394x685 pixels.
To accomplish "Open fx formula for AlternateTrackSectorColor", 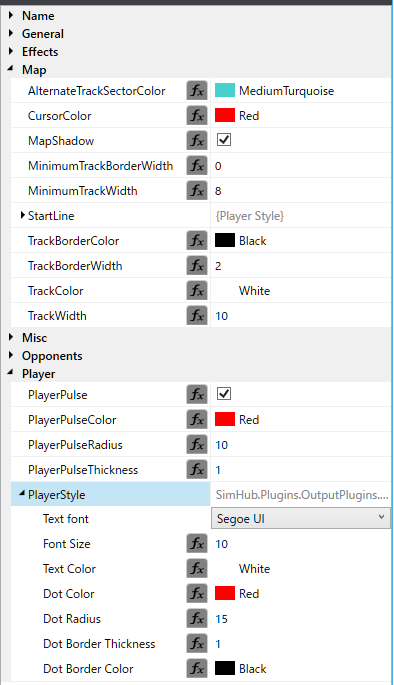I will pyautogui.click(x=197, y=91).
